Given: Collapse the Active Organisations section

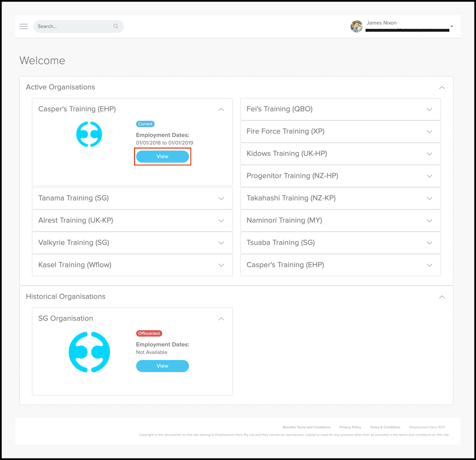Looking at the screenshot, I should [442, 88].
